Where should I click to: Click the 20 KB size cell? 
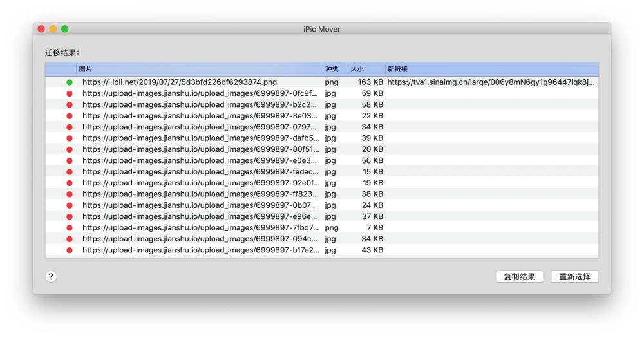click(x=372, y=149)
